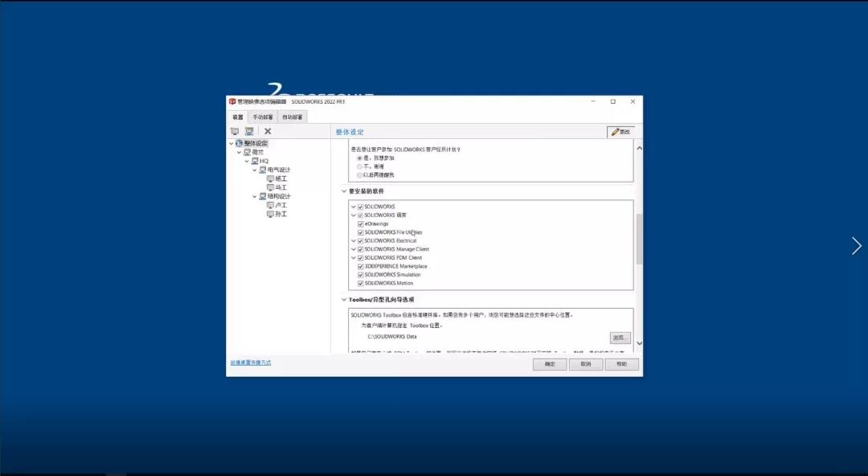
Task: Click the settings pane scrollbar thumb
Action: coord(640,239)
